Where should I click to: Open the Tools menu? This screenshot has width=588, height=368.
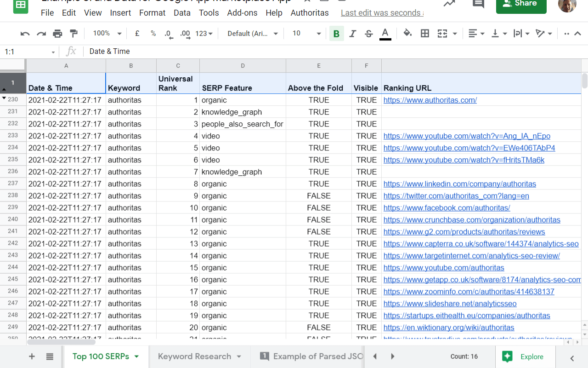[209, 13]
